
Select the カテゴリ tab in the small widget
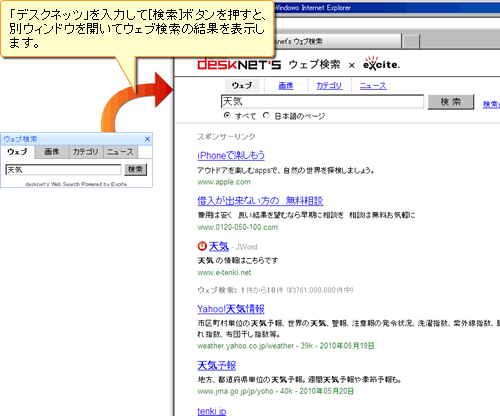click(86, 152)
